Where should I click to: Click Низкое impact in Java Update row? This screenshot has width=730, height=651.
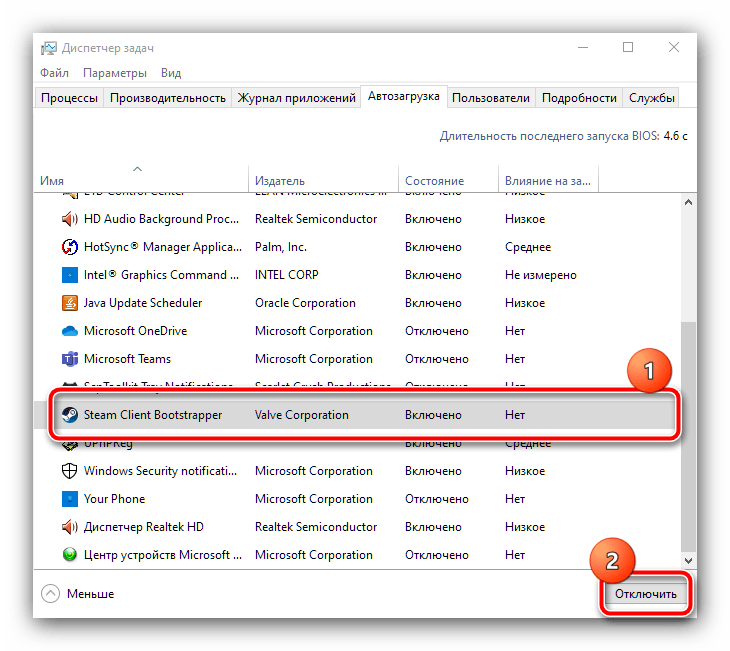point(525,303)
